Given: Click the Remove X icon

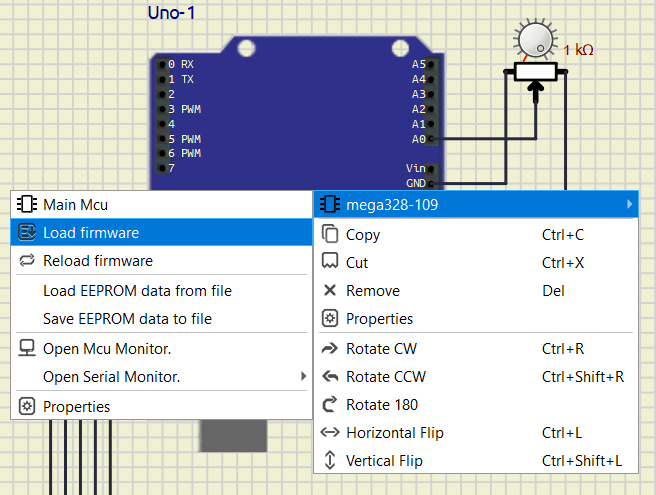Looking at the screenshot, I should [x=330, y=291].
